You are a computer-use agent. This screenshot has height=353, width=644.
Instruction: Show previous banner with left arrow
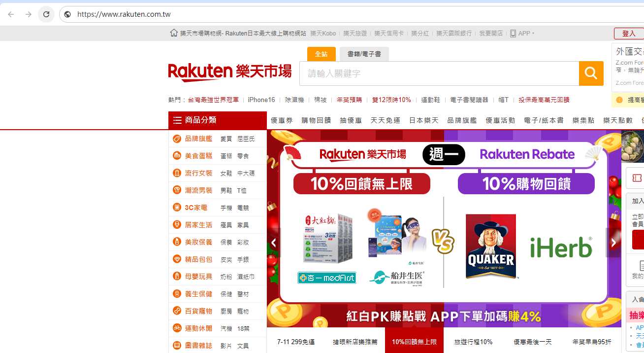pos(274,243)
